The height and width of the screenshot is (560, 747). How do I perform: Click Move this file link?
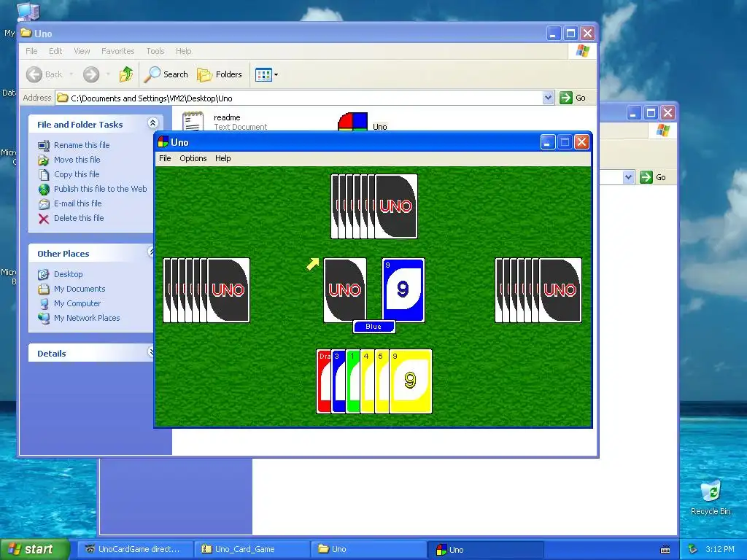tap(77, 160)
